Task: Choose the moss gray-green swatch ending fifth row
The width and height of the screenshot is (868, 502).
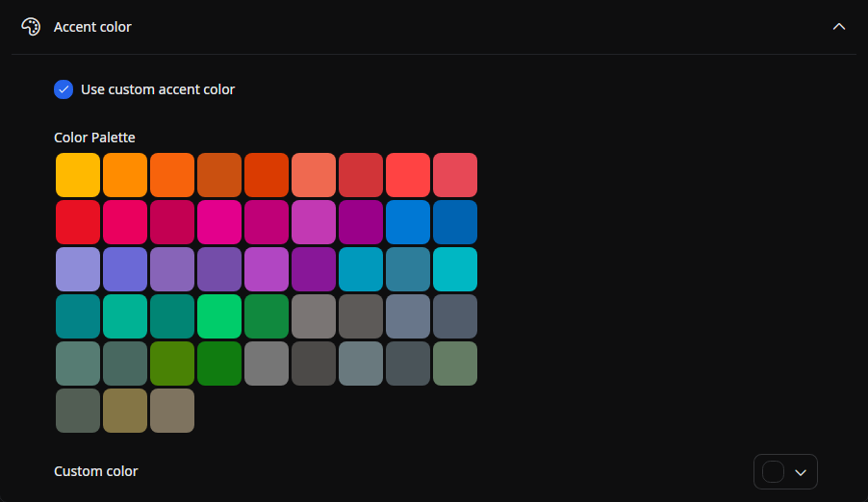Action: pyautogui.click(x=455, y=364)
